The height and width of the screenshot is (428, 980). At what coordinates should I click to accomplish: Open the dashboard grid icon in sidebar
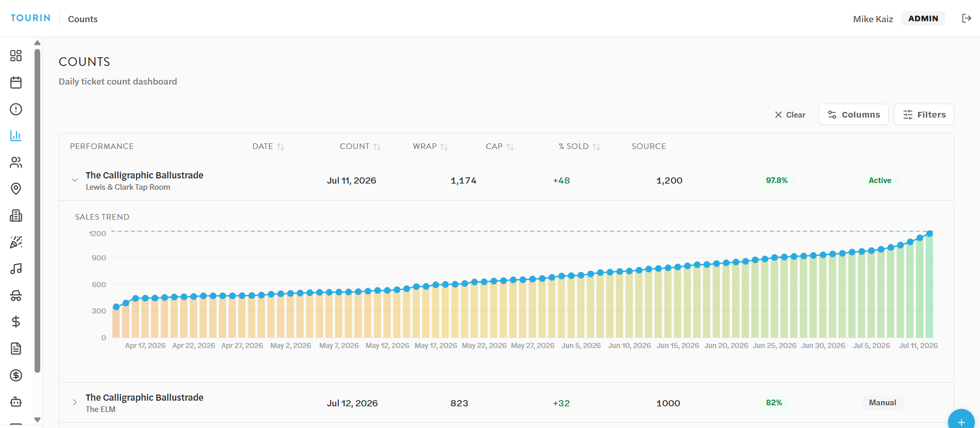[x=16, y=56]
